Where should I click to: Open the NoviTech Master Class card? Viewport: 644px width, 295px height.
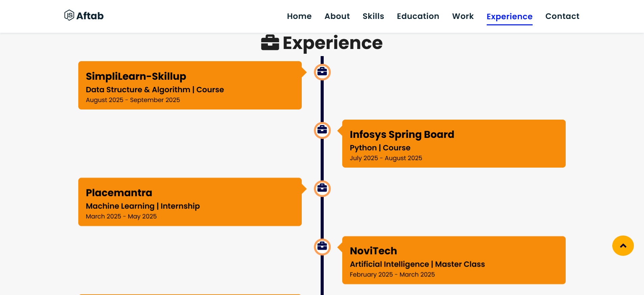click(454, 260)
